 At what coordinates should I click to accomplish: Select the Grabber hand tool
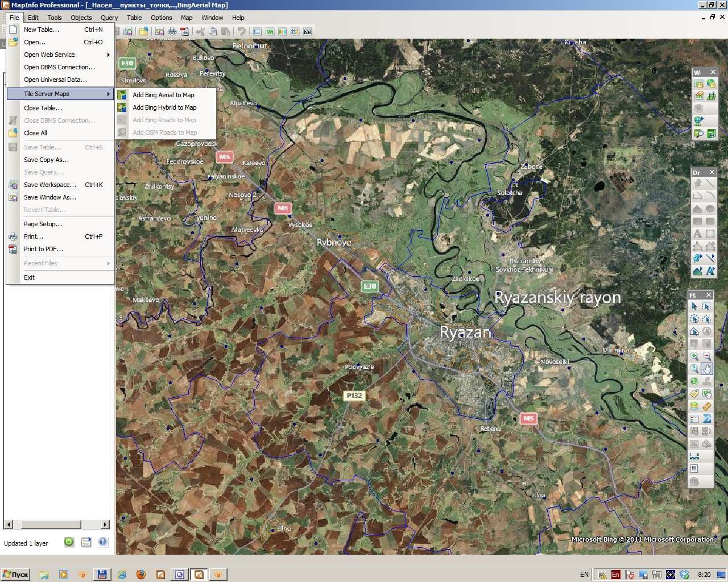click(706, 368)
